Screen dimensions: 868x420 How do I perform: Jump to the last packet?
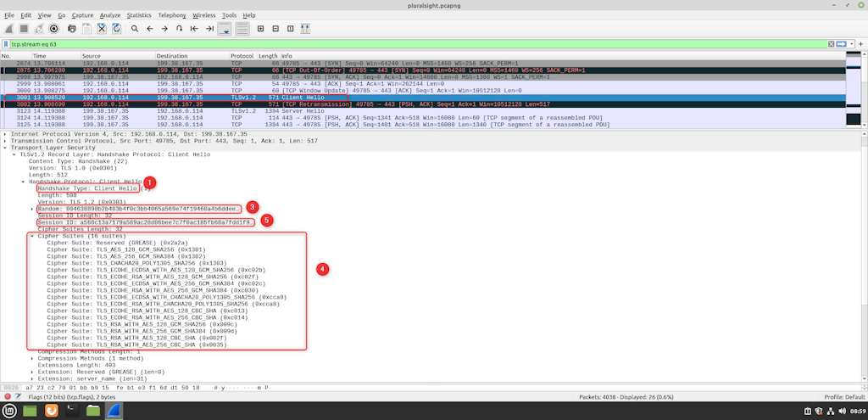pos(209,29)
